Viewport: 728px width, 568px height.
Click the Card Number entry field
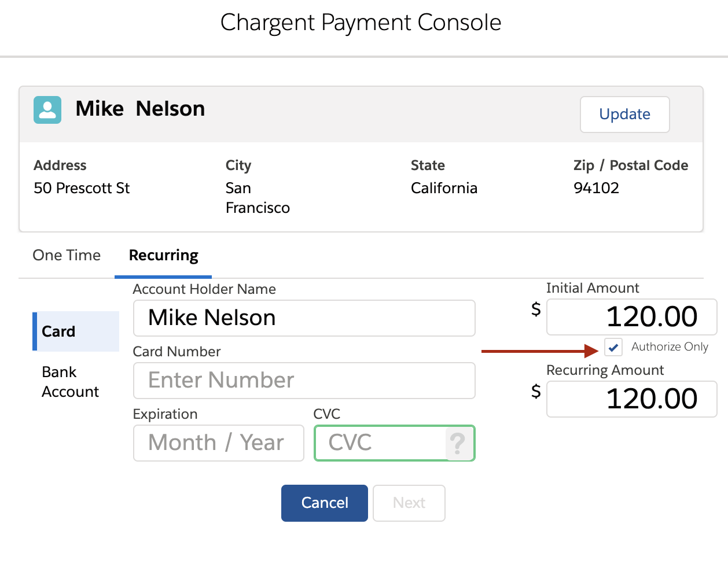click(x=304, y=380)
